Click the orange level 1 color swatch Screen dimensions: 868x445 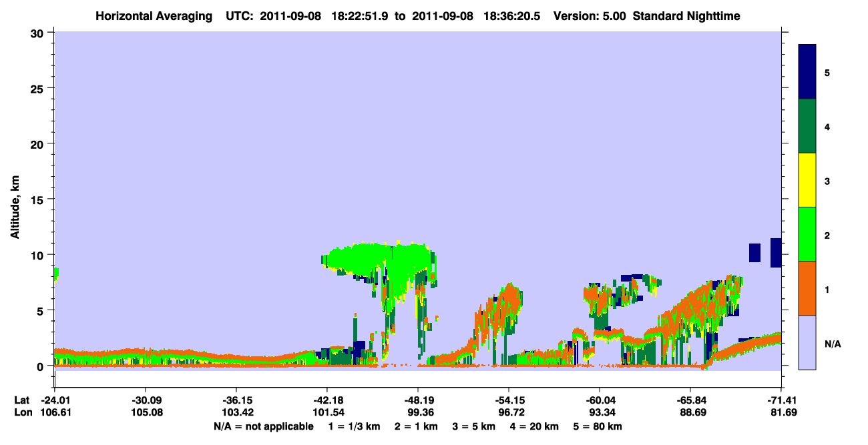(807, 288)
